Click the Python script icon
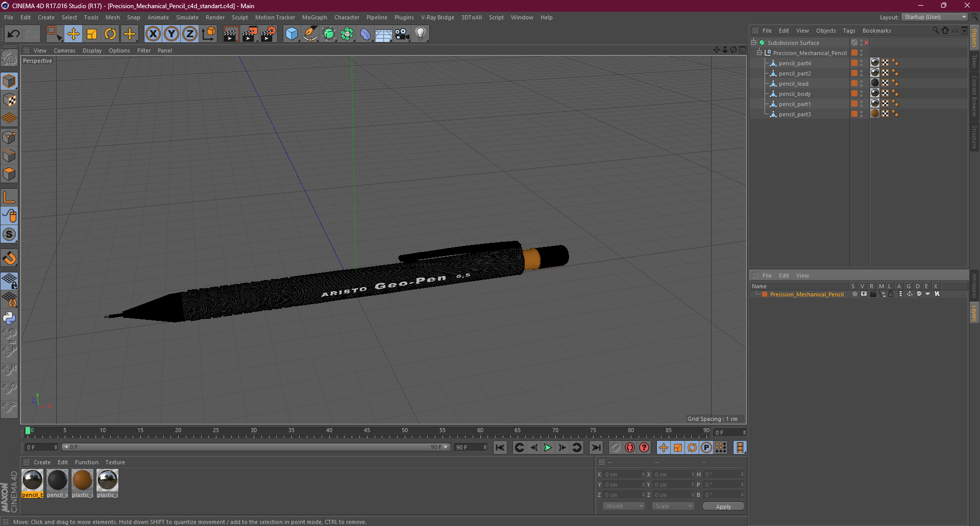This screenshot has width=980, height=526. tap(9, 318)
